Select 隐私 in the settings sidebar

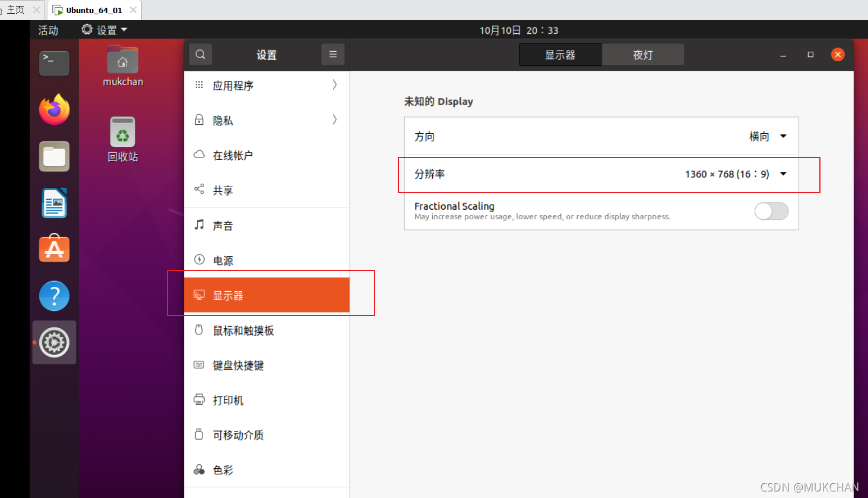click(267, 120)
